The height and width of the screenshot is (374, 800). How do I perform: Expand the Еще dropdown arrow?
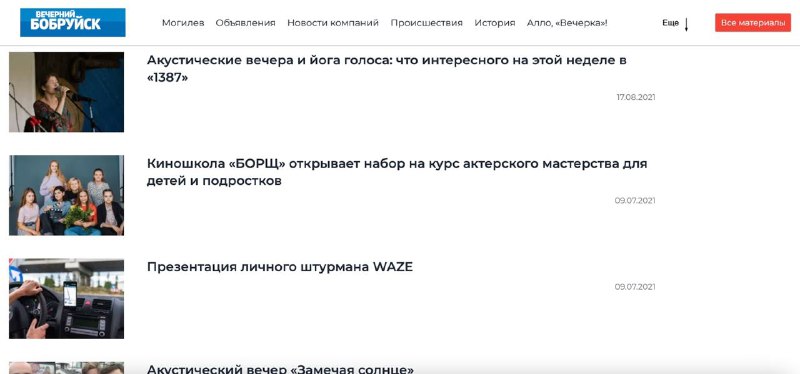(686, 24)
